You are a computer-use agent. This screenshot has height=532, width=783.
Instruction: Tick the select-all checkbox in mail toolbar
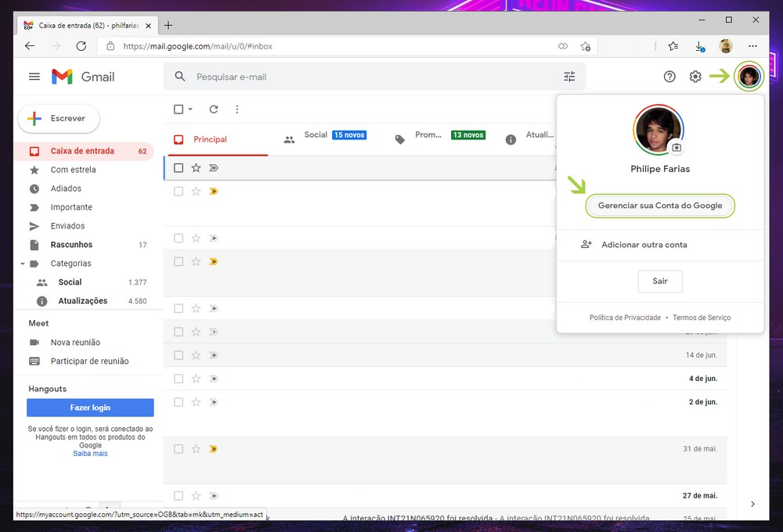[x=179, y=109]
